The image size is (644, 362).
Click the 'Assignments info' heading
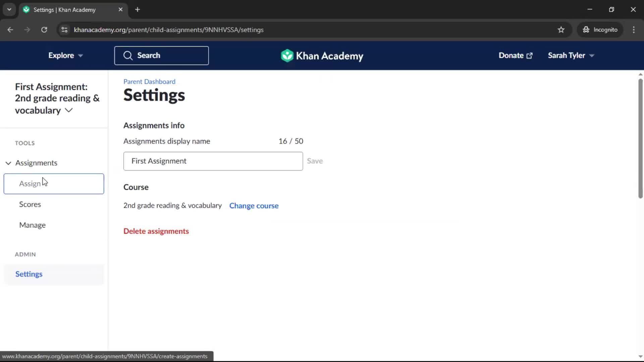tap(154, 125)
